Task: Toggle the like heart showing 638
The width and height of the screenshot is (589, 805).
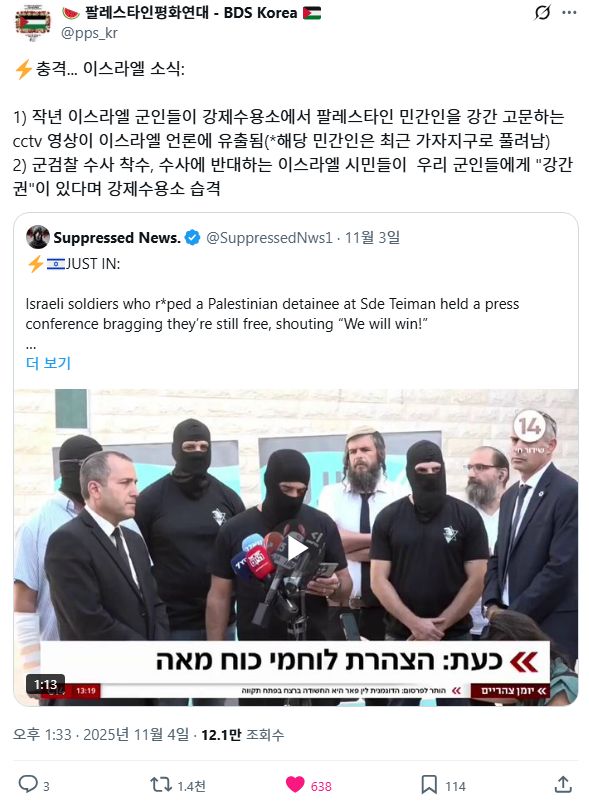Action: click(295, 784)
